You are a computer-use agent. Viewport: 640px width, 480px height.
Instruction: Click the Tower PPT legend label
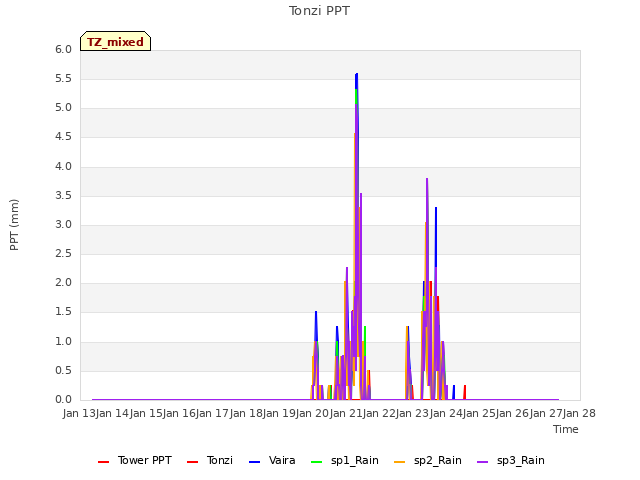click(144, 460)
